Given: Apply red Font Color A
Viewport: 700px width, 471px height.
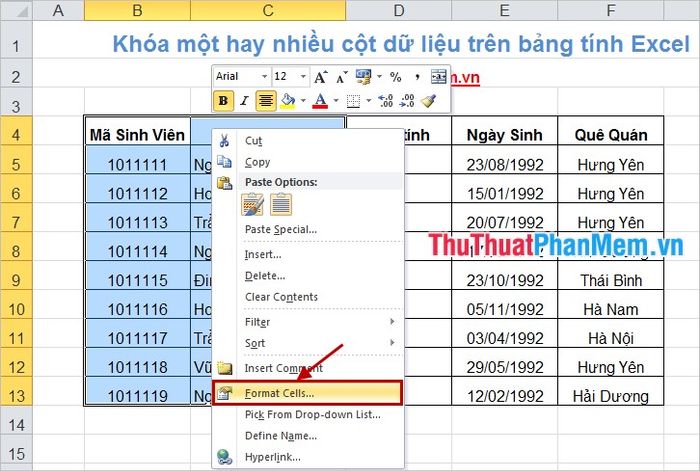Looking at the screenshot, I should click(320, 101).
